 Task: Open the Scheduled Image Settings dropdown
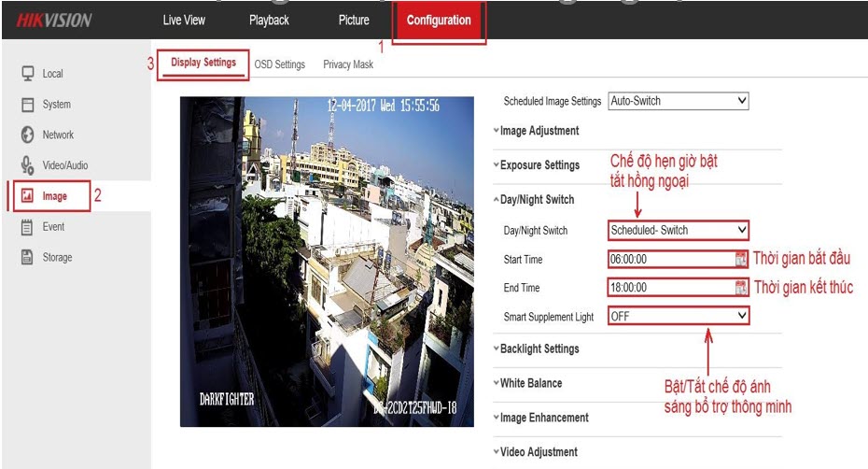coord(678,101)
